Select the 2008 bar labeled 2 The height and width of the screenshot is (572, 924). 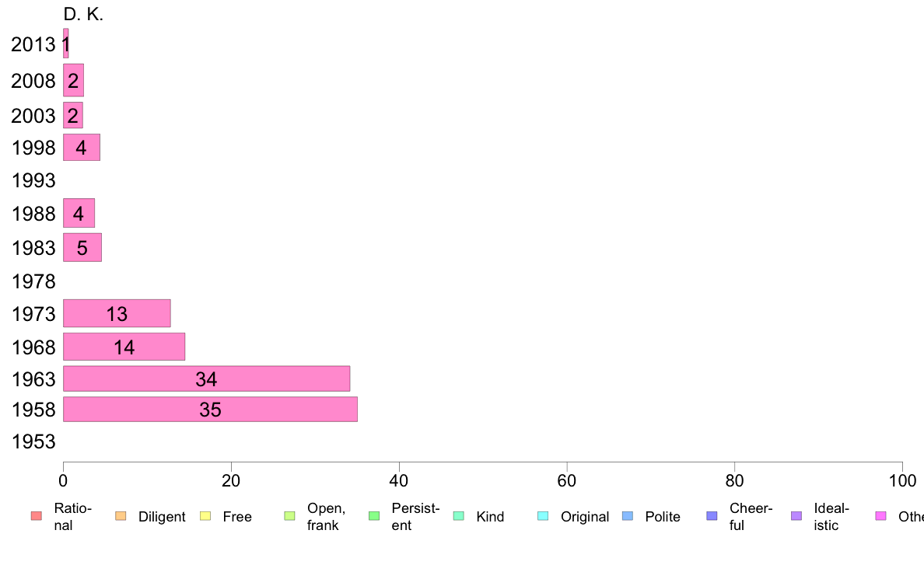(x=74, y=80)
